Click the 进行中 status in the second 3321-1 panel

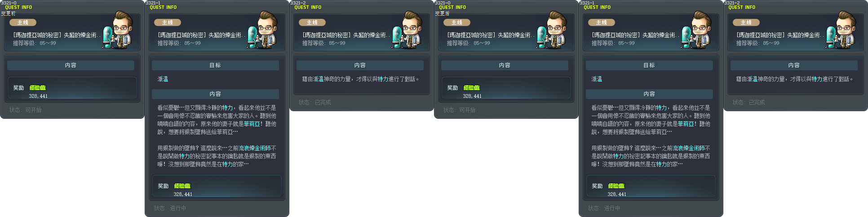pyautogui.click(x=612, y=208)
